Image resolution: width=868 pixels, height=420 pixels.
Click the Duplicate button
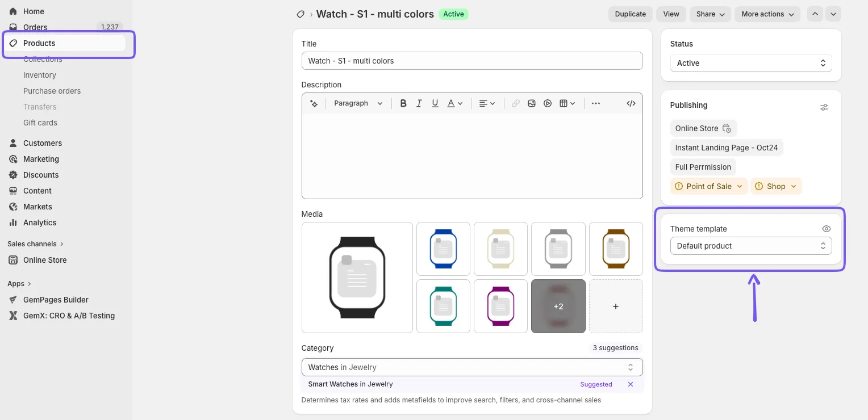point(631,14)
